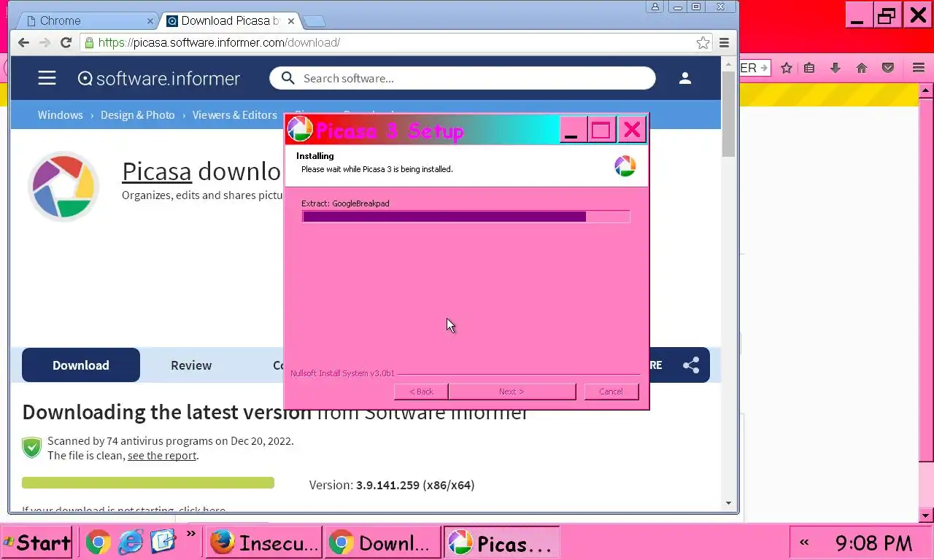Click Picasa icon in Setup title bar
Screen dimensions: 934x560
[300, 130]
